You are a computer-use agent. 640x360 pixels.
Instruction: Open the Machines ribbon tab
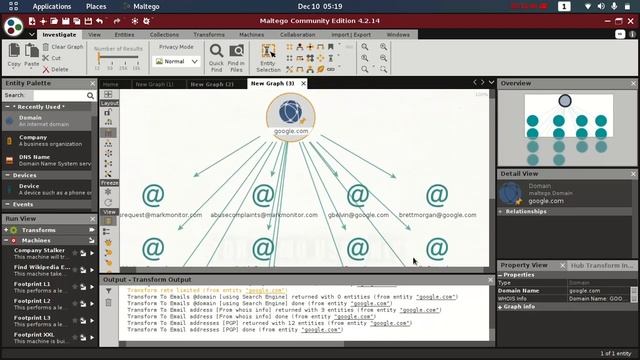point(251,35)
